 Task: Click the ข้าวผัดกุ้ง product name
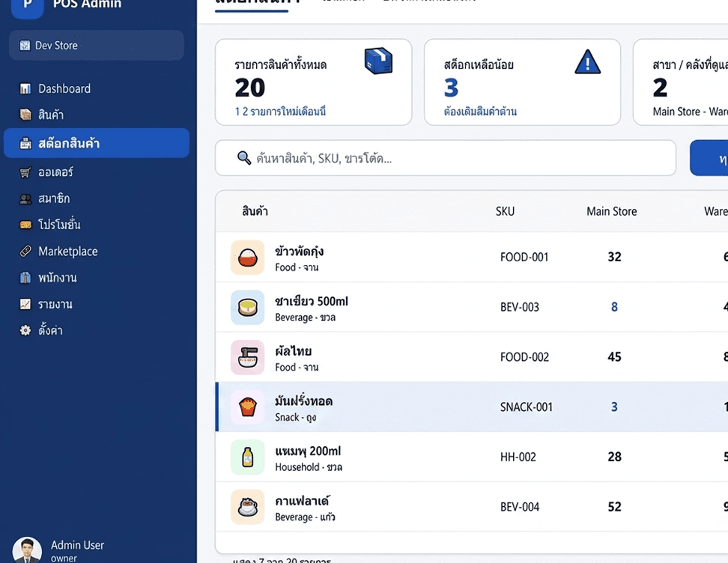pos(299,252)
